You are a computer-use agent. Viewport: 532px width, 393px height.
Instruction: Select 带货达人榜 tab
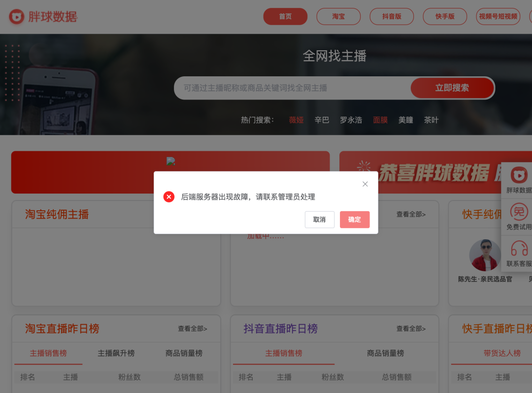(x=502, y=353)
